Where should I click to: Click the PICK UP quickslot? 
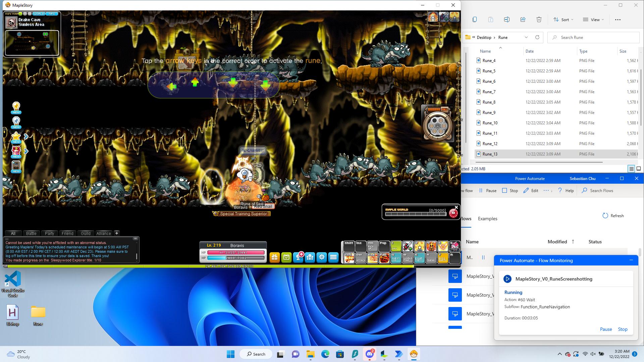pos(372,246)
